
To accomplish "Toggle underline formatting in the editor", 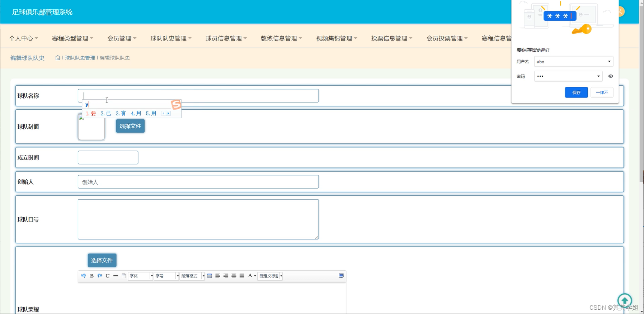I will click(x=108, y=276).
